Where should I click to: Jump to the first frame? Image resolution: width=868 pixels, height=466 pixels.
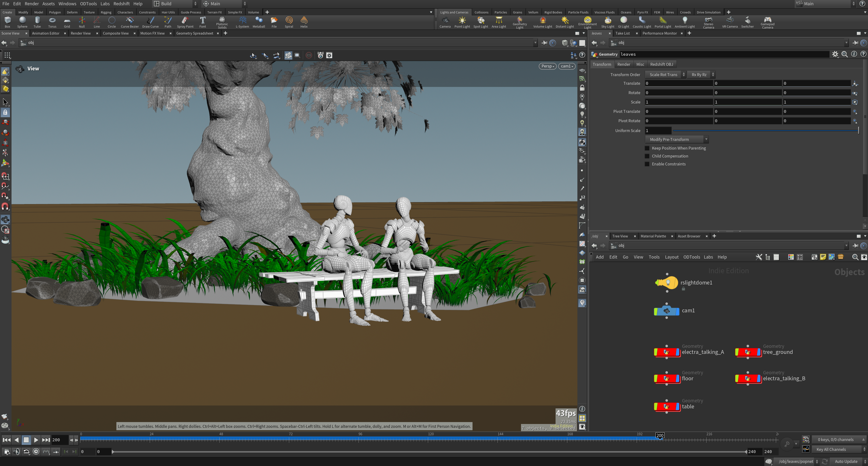[x=6, y=440]
